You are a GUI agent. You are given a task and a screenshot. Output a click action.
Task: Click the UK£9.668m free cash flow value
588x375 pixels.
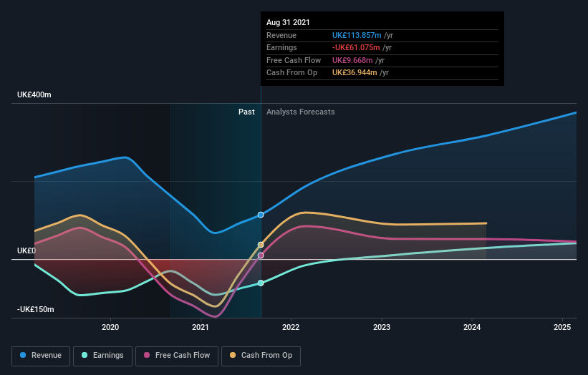click(352, 60)
